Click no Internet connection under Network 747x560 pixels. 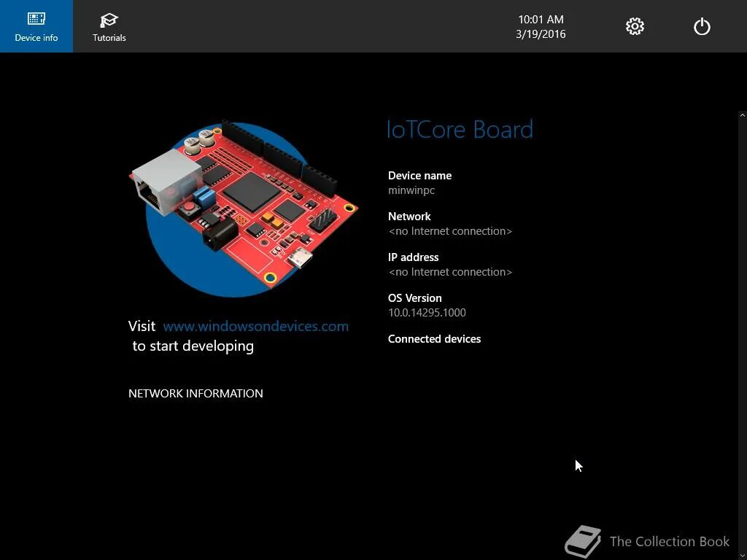450,231
